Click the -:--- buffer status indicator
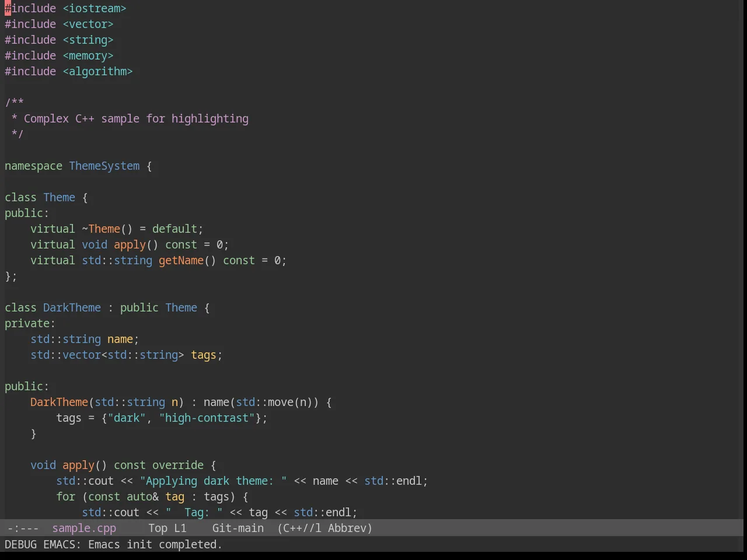Image resolution: width=747 pixels, height=560 pixels. click(x=23, y=528)
